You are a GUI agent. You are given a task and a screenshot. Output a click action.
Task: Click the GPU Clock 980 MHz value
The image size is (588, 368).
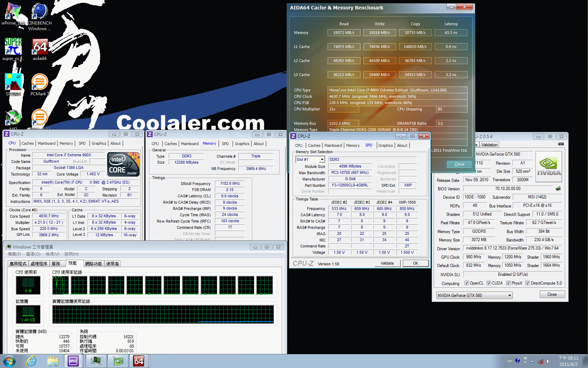[474, 257]
